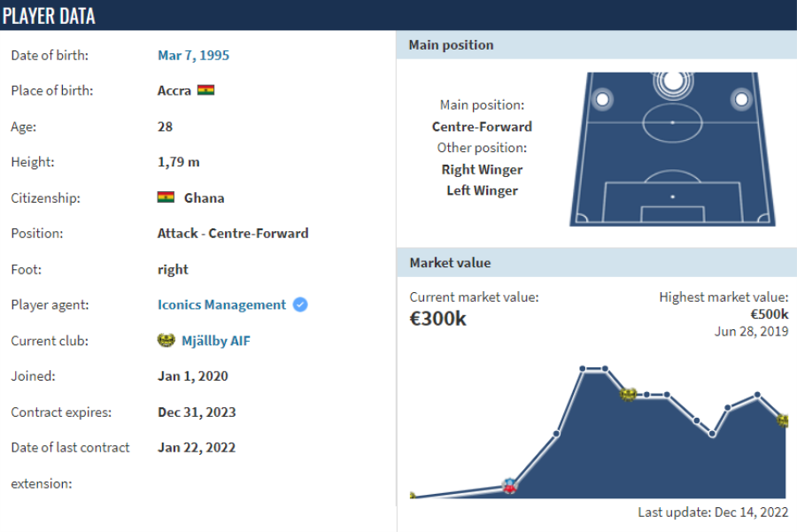Image resolution: width=797 pixels, height=532 pixels.
Task: Click the Mjällby AIF club crest icon
Action: coord(166,340)
